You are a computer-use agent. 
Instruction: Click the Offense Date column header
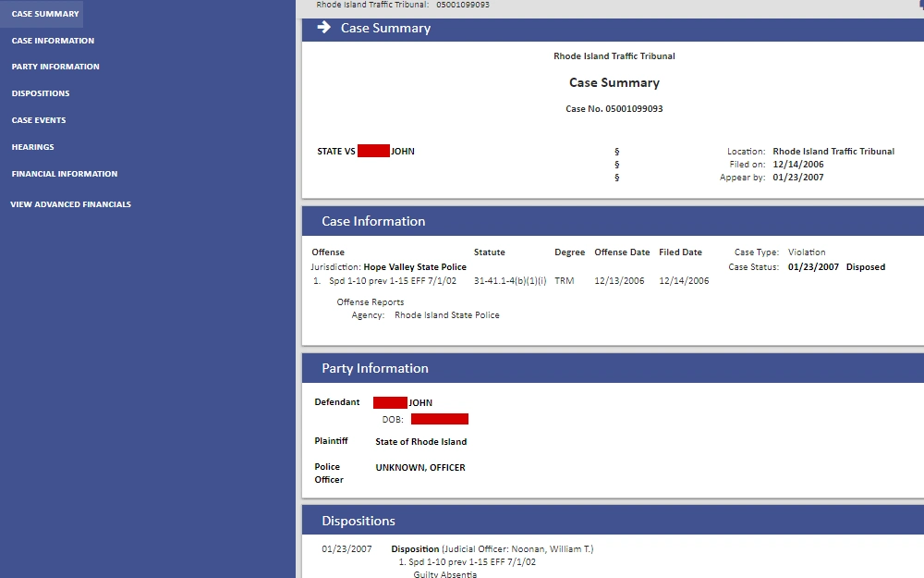point(622,252)
